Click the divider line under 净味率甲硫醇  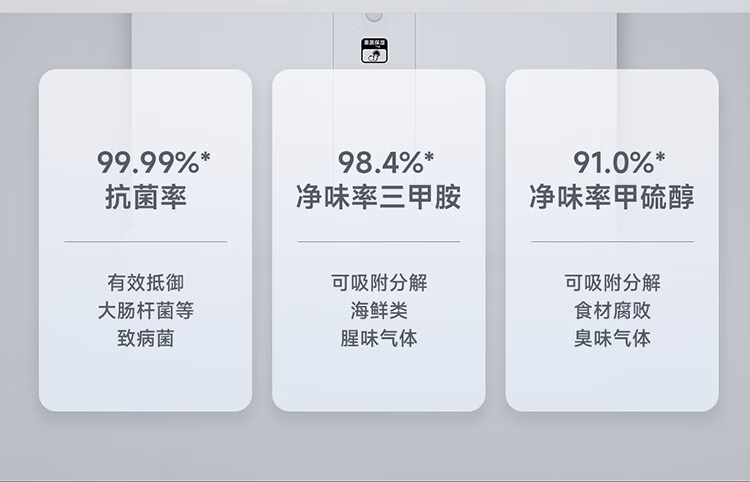pyautogui.click(x=612, y=242)
